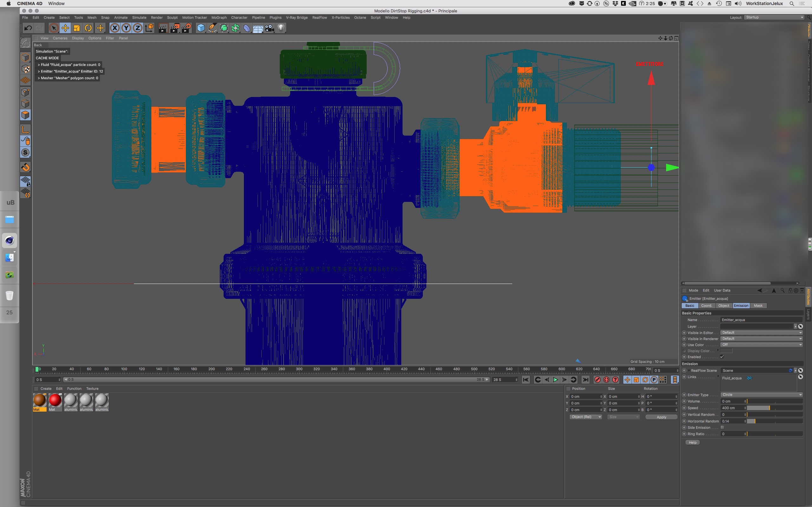Viewport: 812px width, 507px height.
Task: Select the Scale tool icon
Action: click(x=77, y=28)
